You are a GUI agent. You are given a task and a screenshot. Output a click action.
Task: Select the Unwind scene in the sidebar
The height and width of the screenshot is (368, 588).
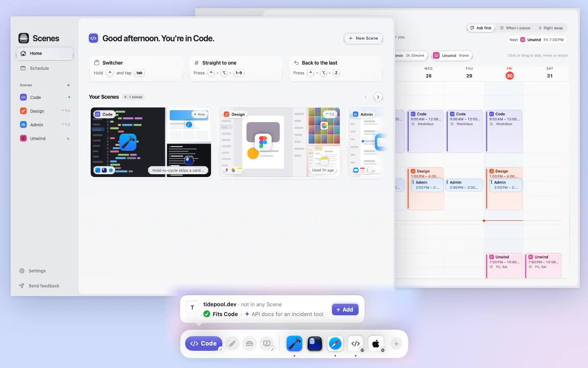tap(45, 138)
